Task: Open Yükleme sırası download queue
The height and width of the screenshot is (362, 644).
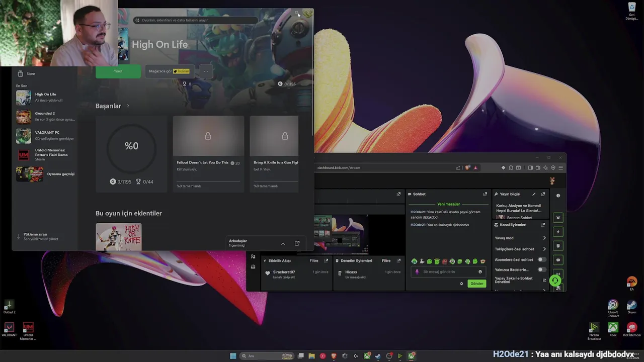Action: coord(40,236)
